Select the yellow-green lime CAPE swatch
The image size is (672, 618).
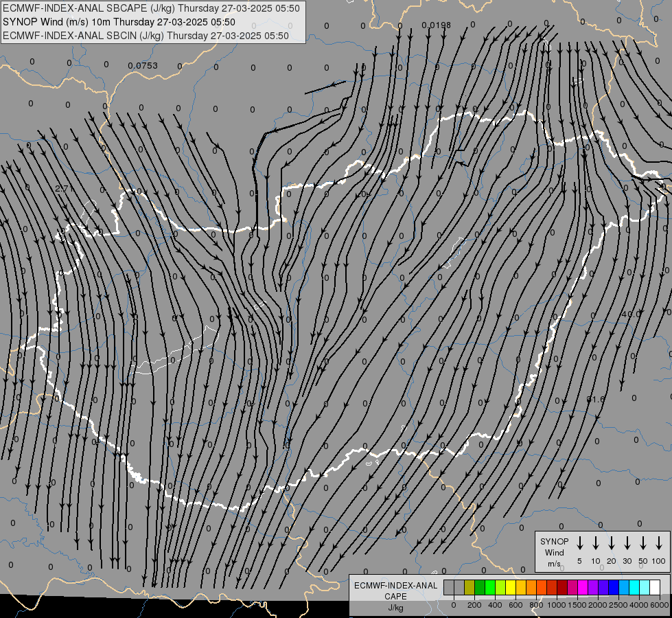[500, 587]
